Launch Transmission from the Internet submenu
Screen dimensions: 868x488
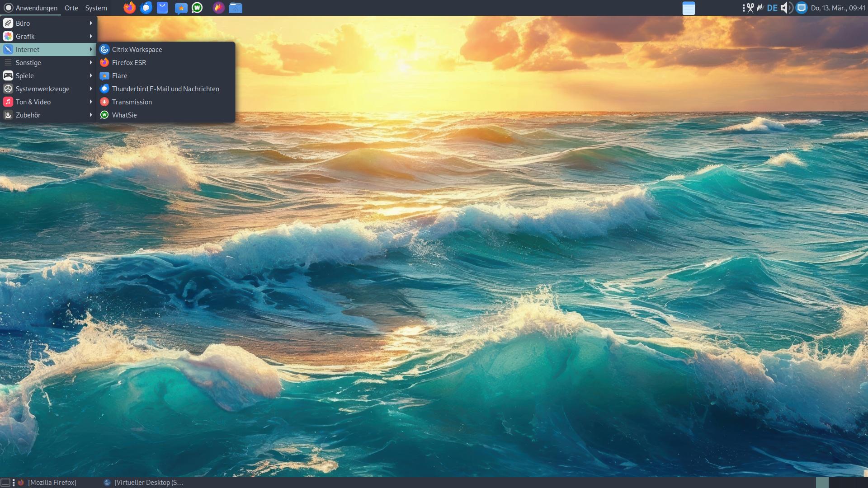coord(132,102)
